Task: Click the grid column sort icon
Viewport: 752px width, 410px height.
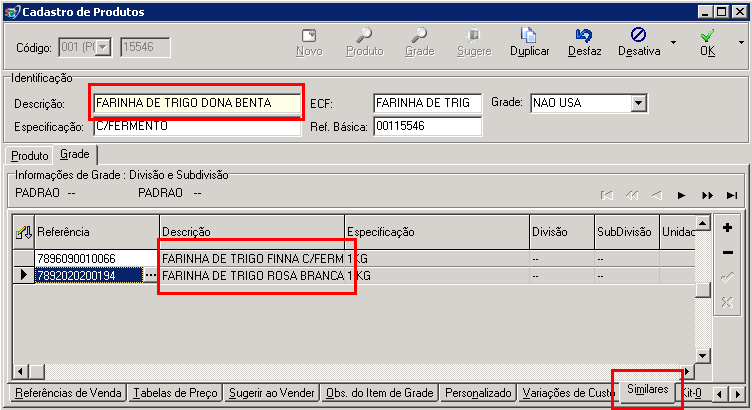Action: click(24, 233)
